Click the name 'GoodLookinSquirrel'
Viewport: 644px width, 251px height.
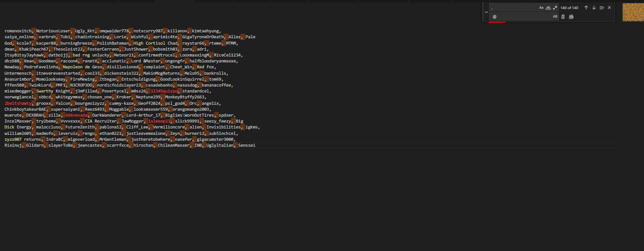pyautogui.click(x=182, y=79)
